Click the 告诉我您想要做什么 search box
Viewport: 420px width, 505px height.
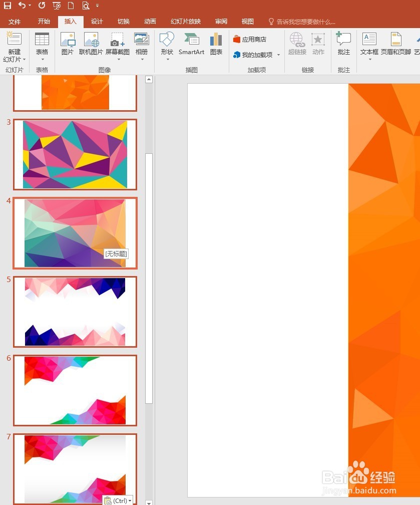302,22
